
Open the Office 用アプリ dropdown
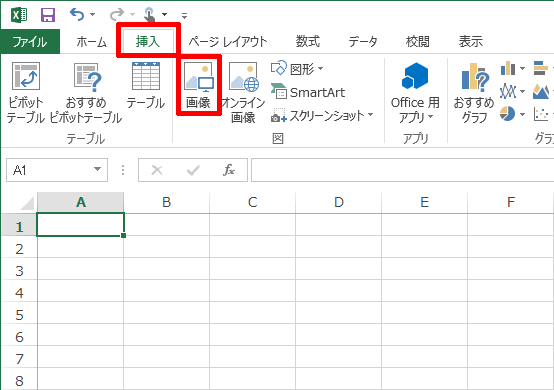[415, 93]
